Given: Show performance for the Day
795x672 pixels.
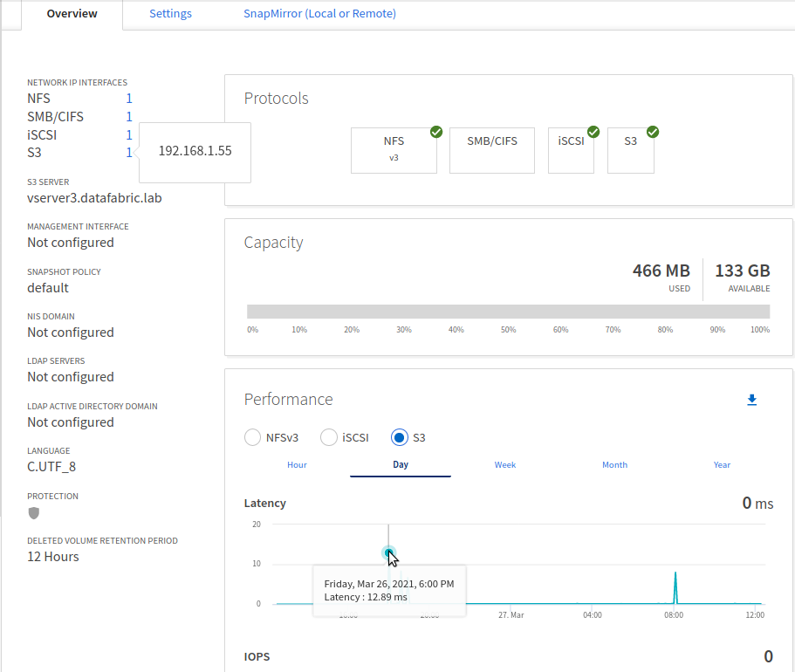Looking at the screenshot, I should coord(401,464).
